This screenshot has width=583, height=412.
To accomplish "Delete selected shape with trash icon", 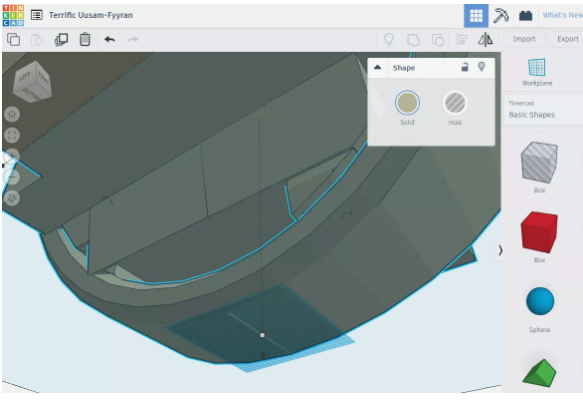I will point(85,39).
